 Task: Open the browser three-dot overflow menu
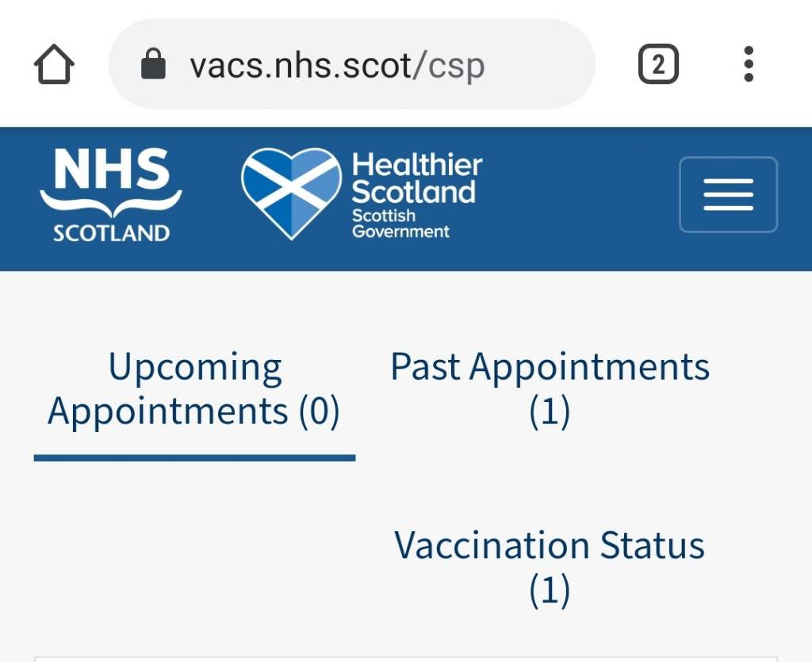(749, 64)
